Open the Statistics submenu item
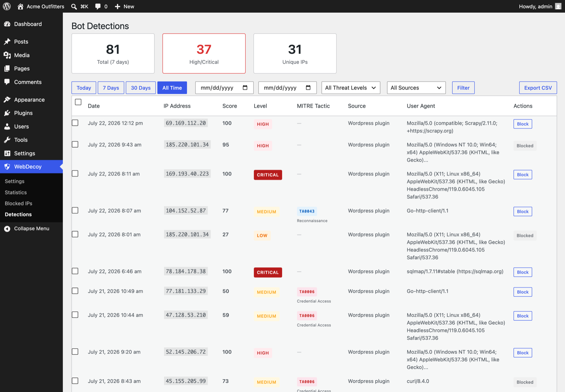The image size is (565, 392). pos(16,192)
